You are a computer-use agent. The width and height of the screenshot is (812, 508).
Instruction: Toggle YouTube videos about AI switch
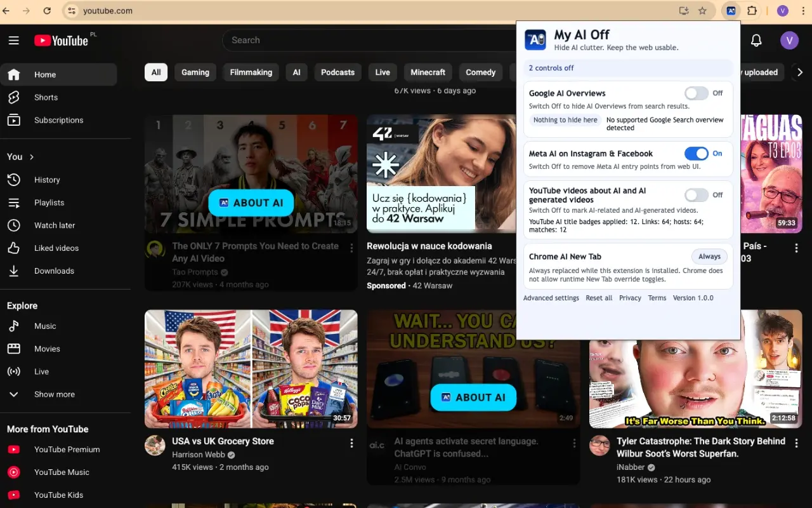pos(696,195)
